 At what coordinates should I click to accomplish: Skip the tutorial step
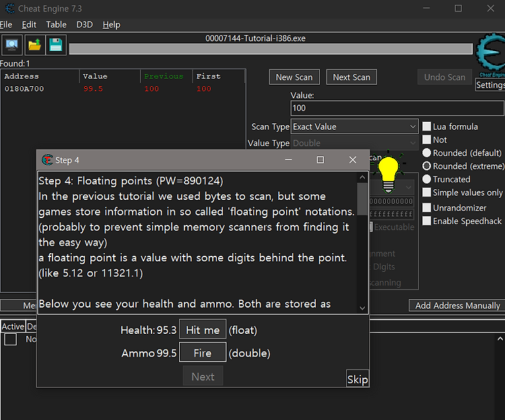357,379
